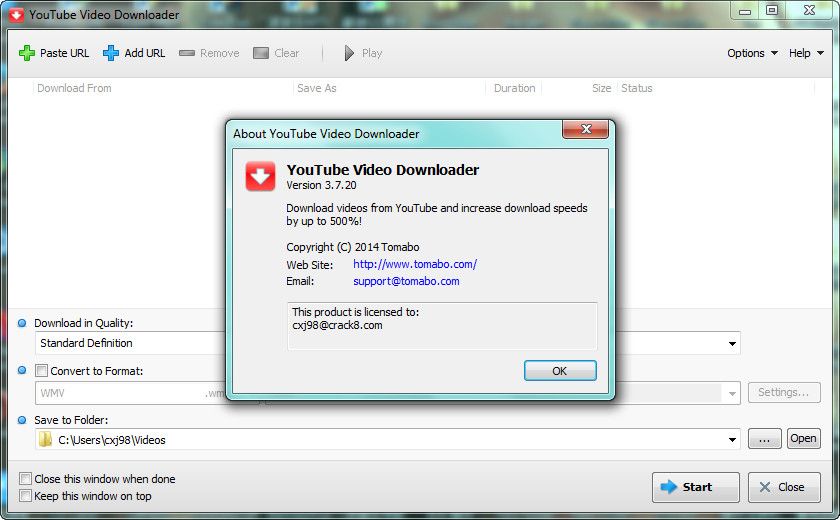This screenshot has height=520, width=840.
Task: Click the browse folder ... button
Action: [764, 439]
